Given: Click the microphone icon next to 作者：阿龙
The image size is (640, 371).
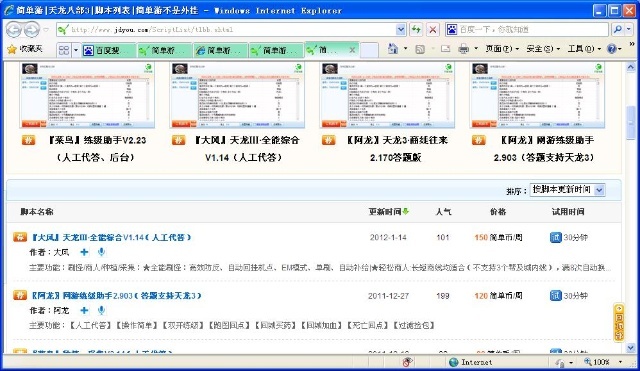Looking at the screenshot, I should click(x=101, y=311).
